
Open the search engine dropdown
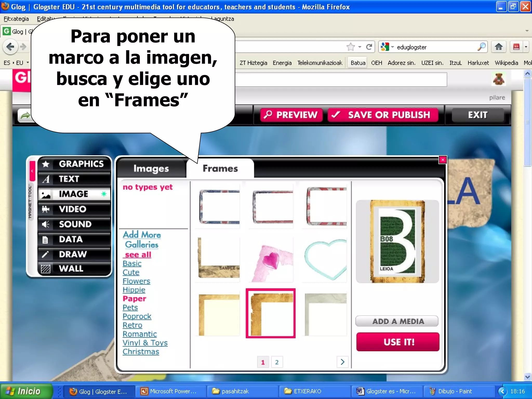point(387,47)
